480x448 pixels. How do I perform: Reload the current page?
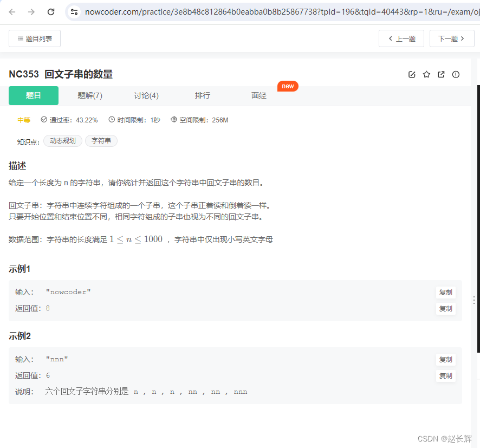click(51, 11)
